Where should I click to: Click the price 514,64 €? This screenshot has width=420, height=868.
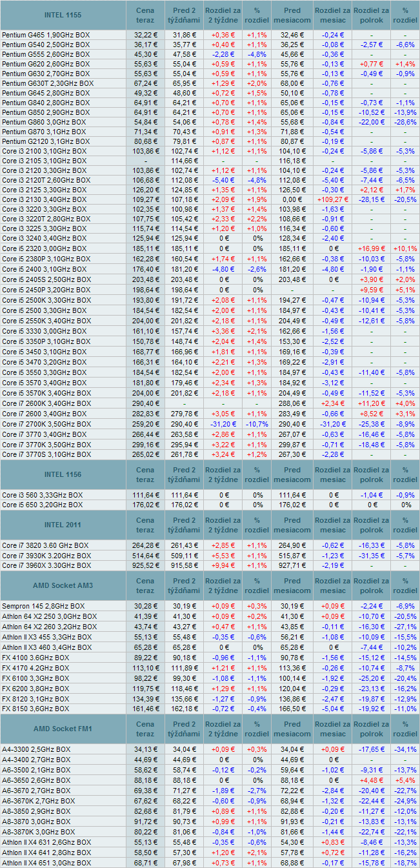click(146, 556)
